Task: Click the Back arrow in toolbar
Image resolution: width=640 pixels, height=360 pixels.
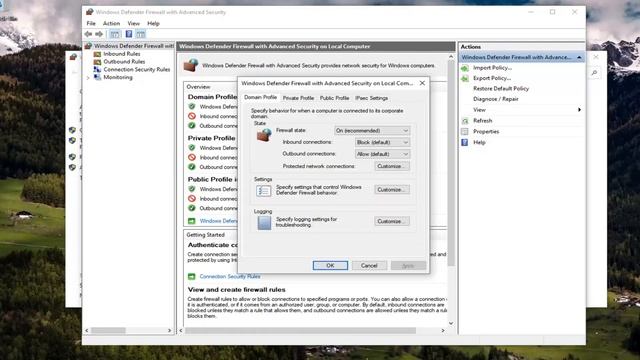Action: coord(88,34)
